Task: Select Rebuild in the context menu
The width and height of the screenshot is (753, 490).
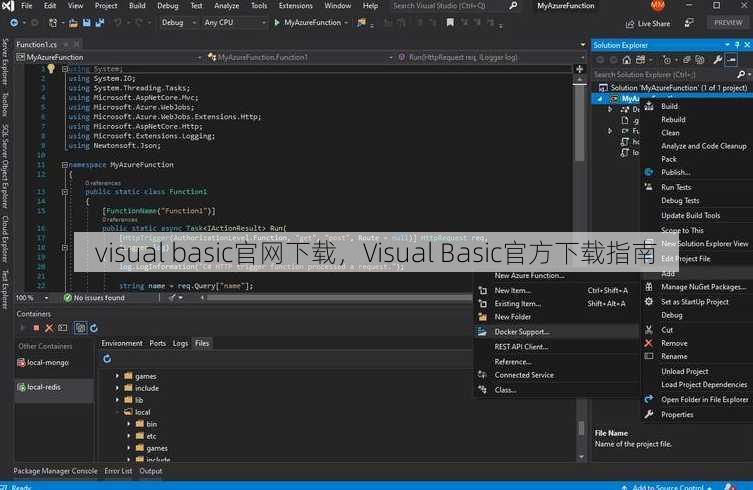Action: tap(673, 120)
